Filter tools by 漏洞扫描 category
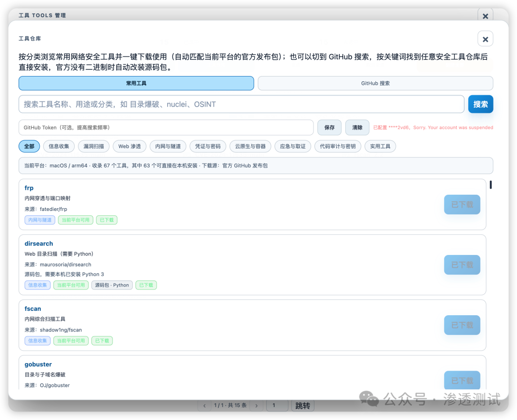Image resolution: width=517 pixels, height=420 pixels. click(x=94, y=146)
